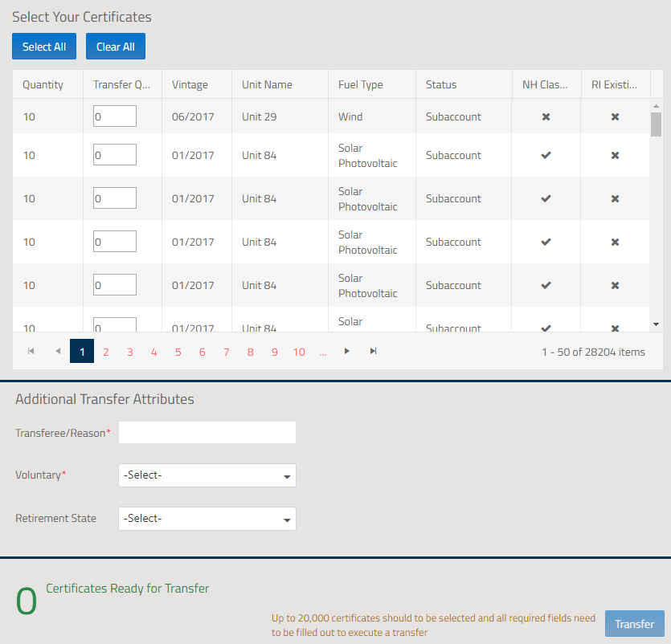Image resolution: width=671 pixels, height=644 pixels.
Task: Click the table scrollbar up arrow
Action: pos(656,106)
